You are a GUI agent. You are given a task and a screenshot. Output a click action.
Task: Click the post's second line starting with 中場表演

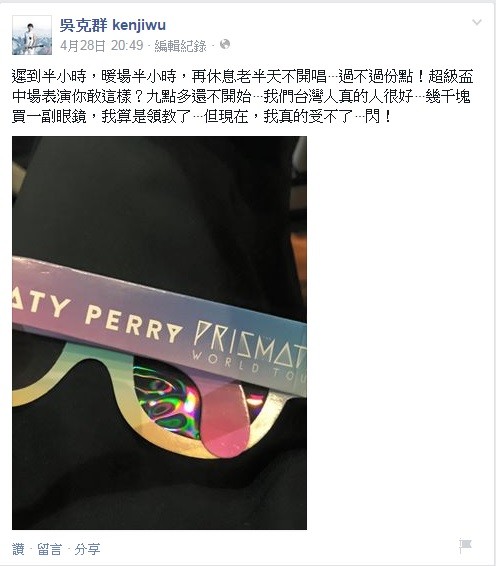[241, 96]
